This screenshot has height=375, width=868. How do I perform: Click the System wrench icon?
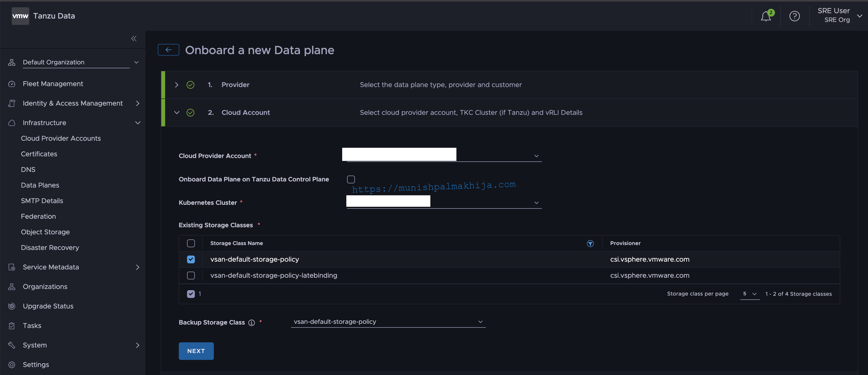point(12,345)
